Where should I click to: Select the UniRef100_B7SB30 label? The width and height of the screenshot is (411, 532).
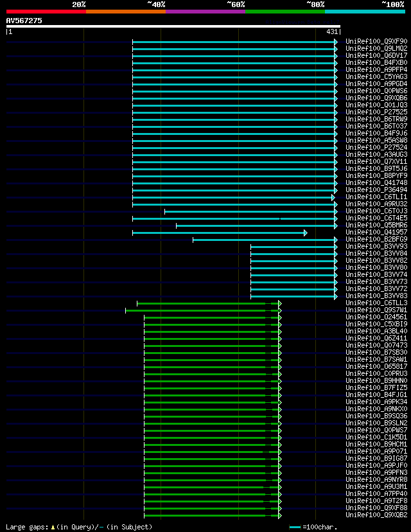(376, 352)
